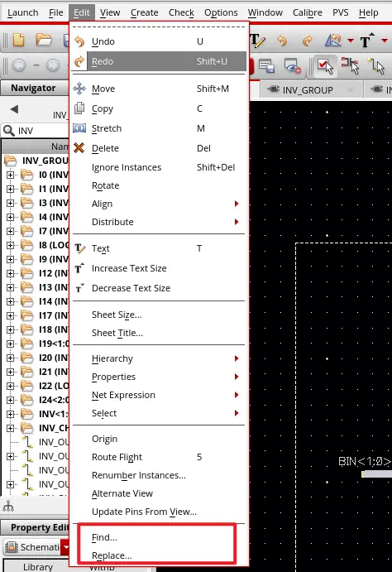Click the checkmark selection pointer icon
Screen dimensions: 392x572
click(x=325, y=66)
